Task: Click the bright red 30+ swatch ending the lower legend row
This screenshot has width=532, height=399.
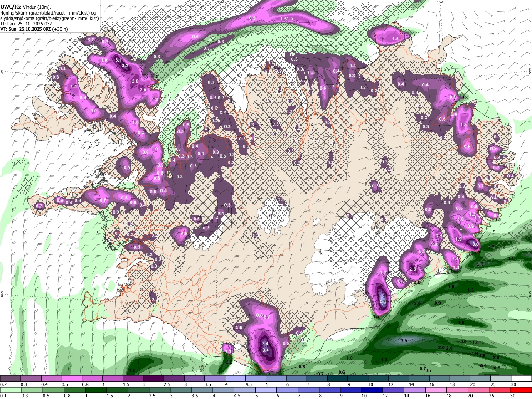Action: 521,390
